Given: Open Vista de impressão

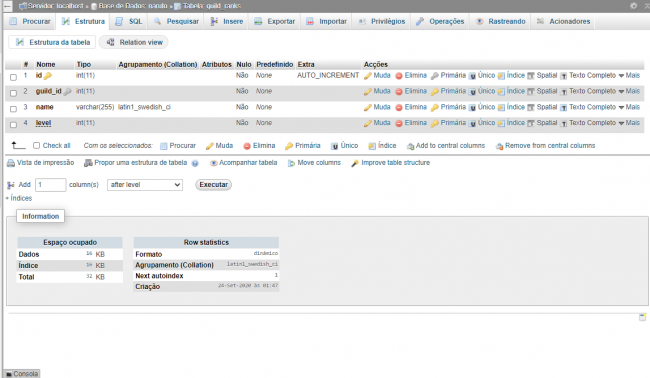Looking at the screenshot, I should [41, 163].
